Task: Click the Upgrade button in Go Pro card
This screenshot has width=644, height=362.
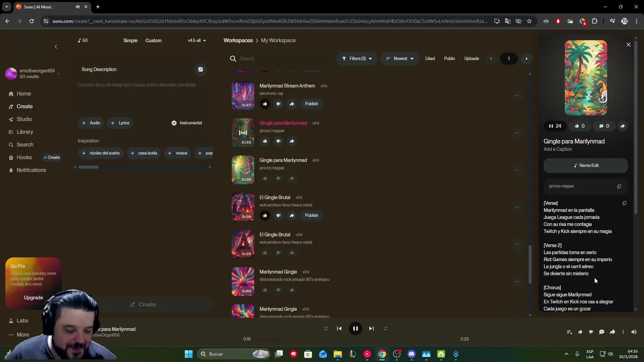Action: point(33,298)
